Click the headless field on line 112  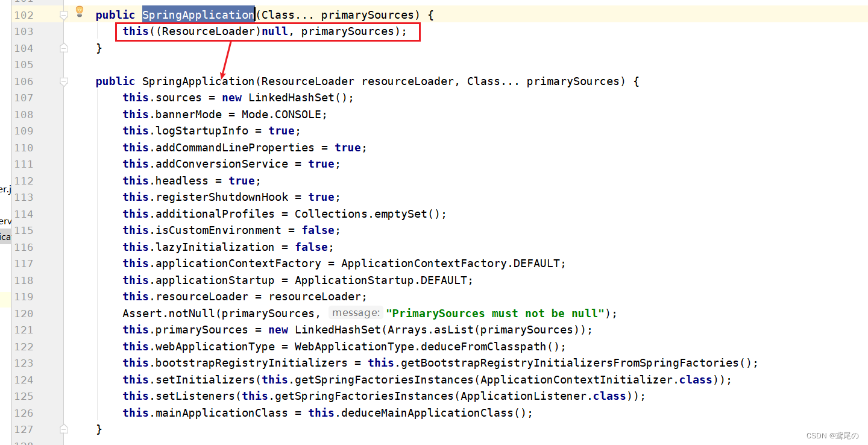[x=181, y=181]
